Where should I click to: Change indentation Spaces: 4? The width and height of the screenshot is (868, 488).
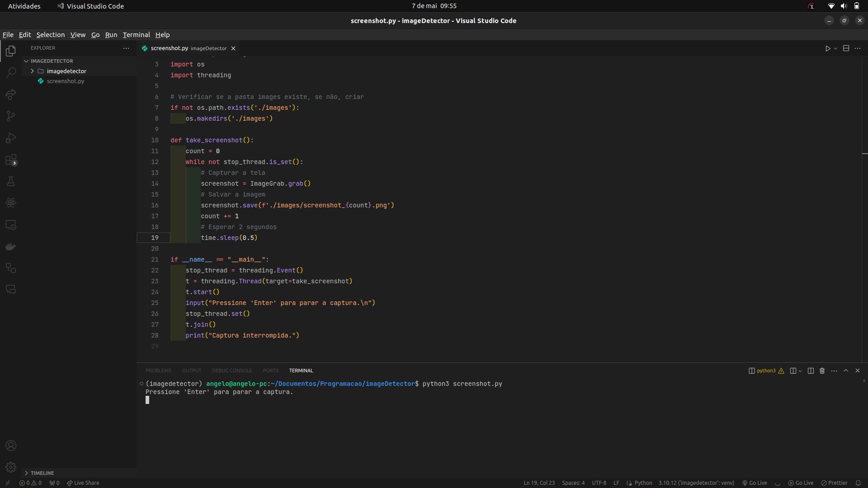point(573,483)
